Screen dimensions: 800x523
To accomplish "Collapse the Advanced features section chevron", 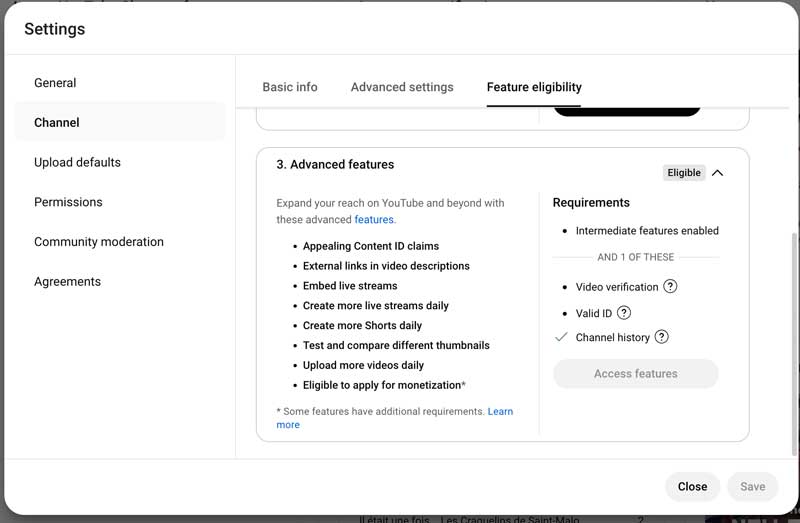I will click(x=717, y=173).
